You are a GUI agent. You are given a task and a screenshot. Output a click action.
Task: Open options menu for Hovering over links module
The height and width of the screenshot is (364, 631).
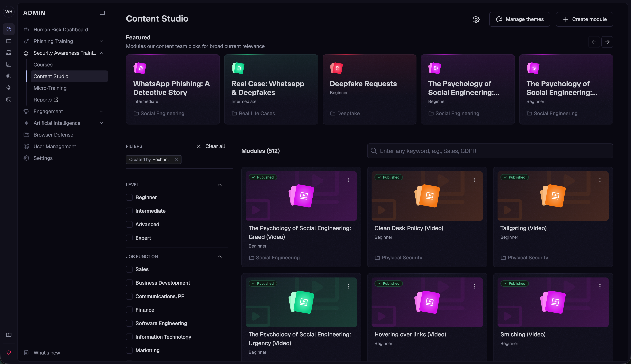click(x=474, y=286)
